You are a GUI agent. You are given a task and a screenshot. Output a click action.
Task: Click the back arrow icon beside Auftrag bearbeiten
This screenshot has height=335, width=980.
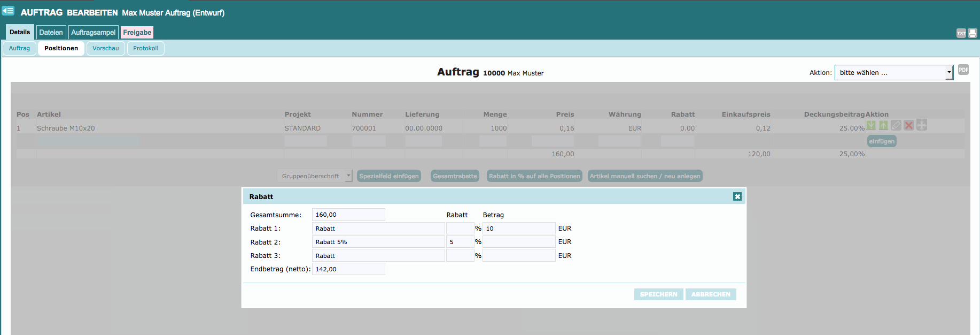click(8, 11)
